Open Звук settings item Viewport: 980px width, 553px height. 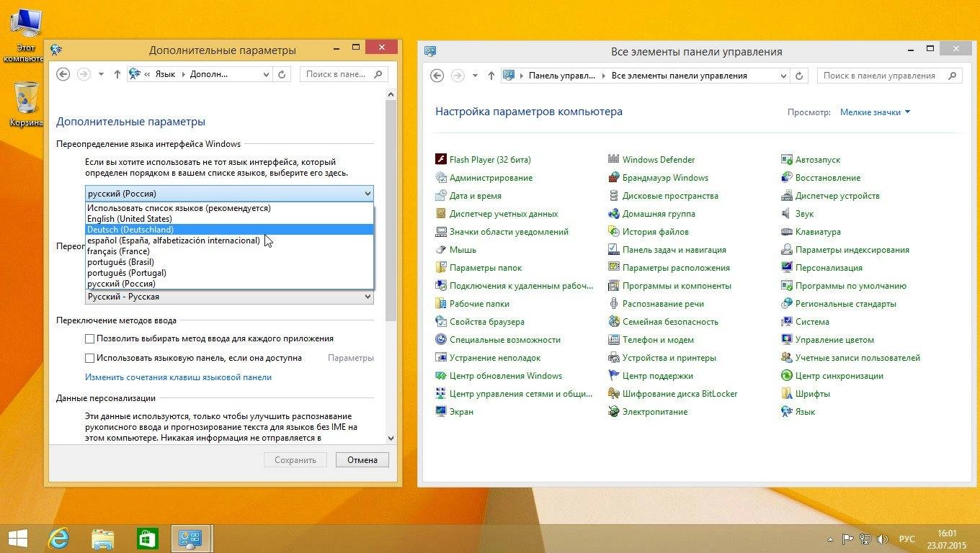pyautogui.click(x=798, y=214)
